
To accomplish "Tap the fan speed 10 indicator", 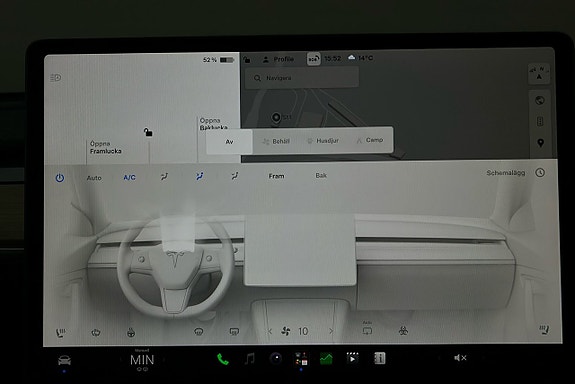I will click(x=303, y=331).
